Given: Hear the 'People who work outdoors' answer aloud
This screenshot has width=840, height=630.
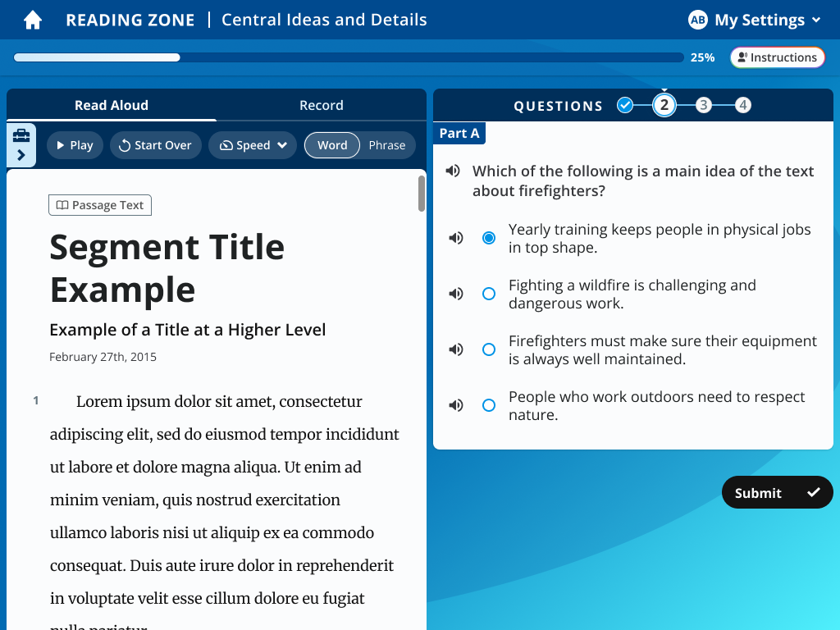Looking at the screenshot, I should tap(456, 405).
